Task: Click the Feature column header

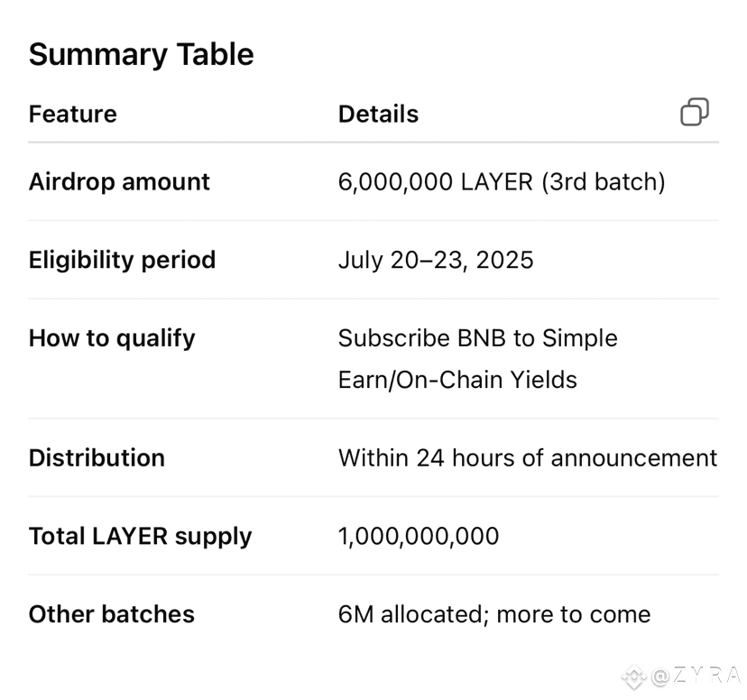Action: (72, 115)
